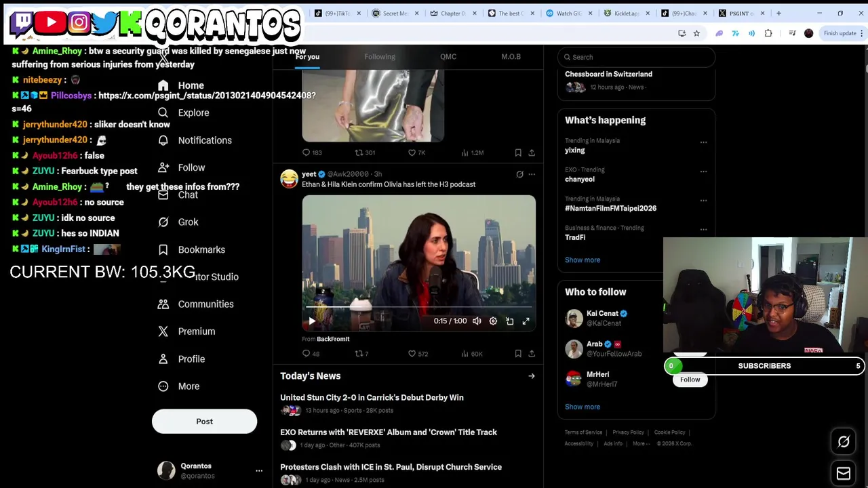Open floating Messages envelope button
Viewport: 868px width, 488px height.
(844, 473)
